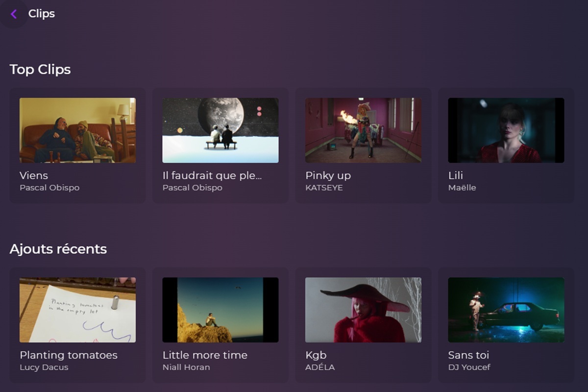Select the "Pinky up" title text
This screenshot has width=588, height=392.
(x=327, y=175)
